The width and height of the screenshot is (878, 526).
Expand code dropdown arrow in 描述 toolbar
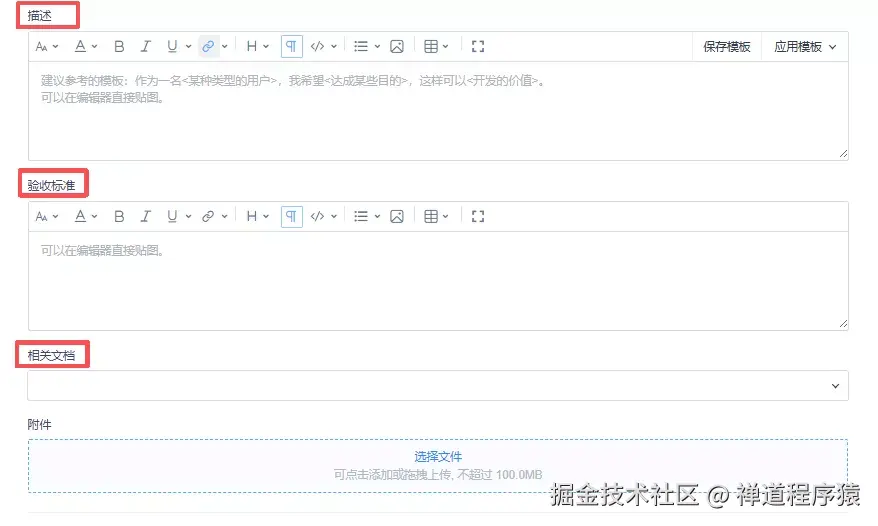[334, 46]
